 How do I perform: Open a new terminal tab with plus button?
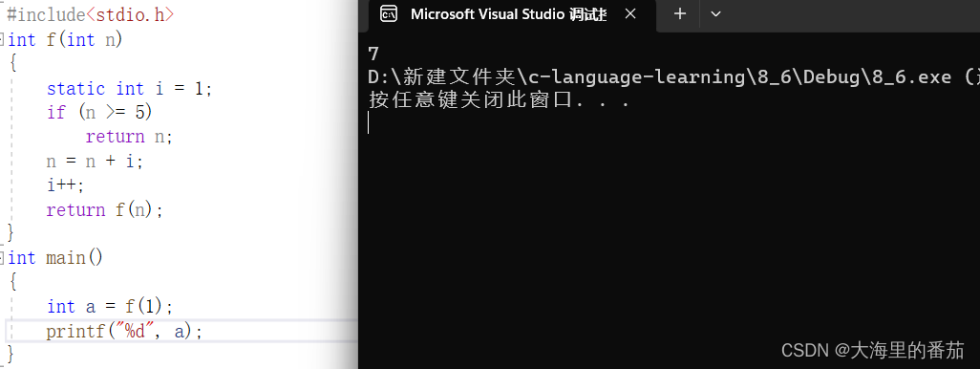680,13
